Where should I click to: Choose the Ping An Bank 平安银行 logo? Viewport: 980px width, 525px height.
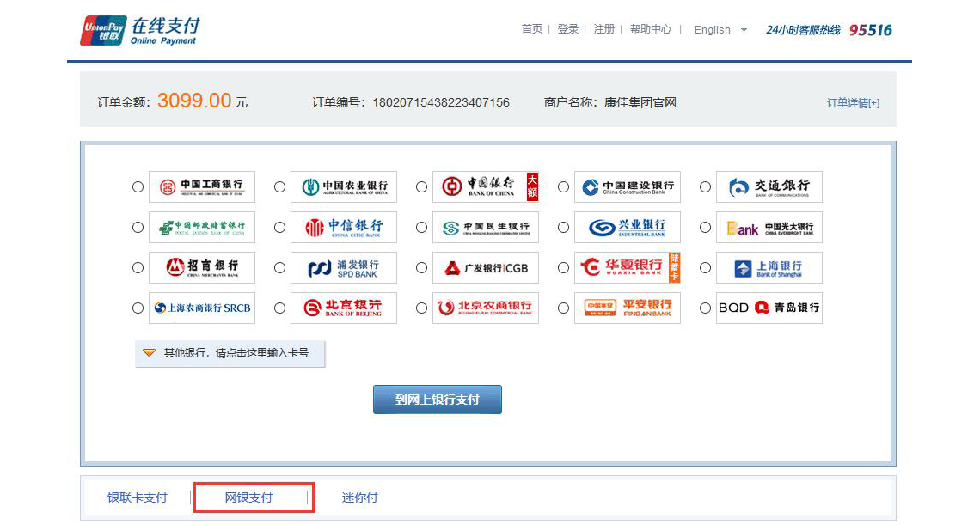(628, 308)
